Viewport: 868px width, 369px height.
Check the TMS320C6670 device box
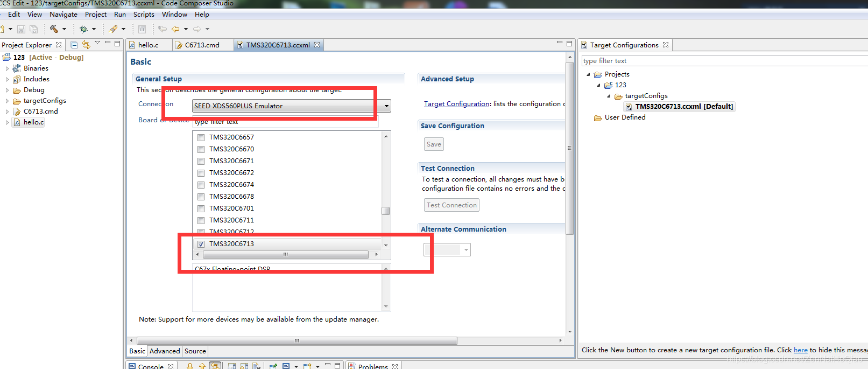(x=201, y=149)
